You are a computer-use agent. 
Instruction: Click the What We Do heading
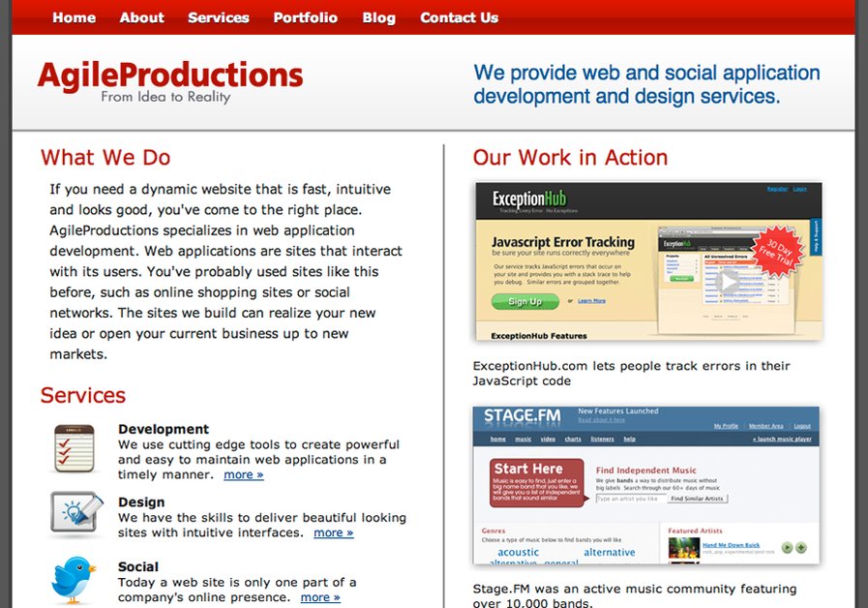click(105, 157)
